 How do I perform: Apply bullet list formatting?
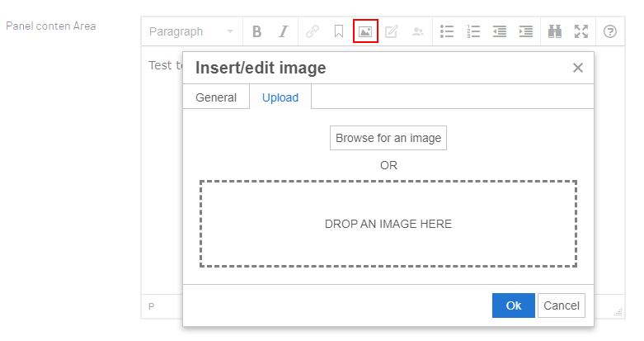pos(447,31)
